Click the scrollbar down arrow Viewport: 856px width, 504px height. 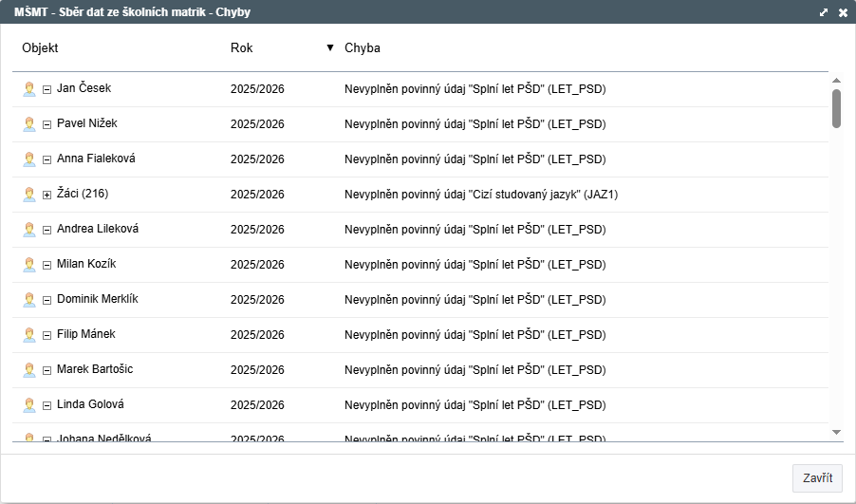[836, 432]
